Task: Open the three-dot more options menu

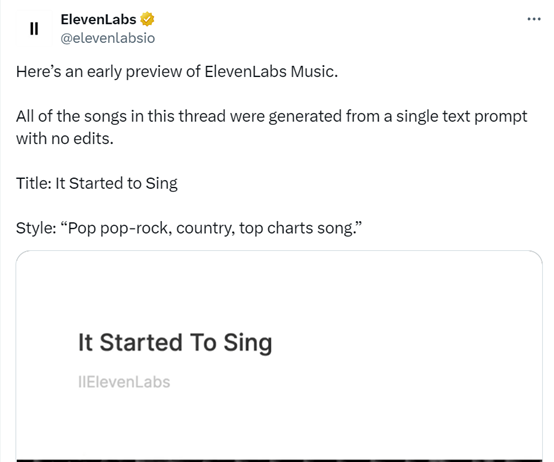Action: point(534,19)
